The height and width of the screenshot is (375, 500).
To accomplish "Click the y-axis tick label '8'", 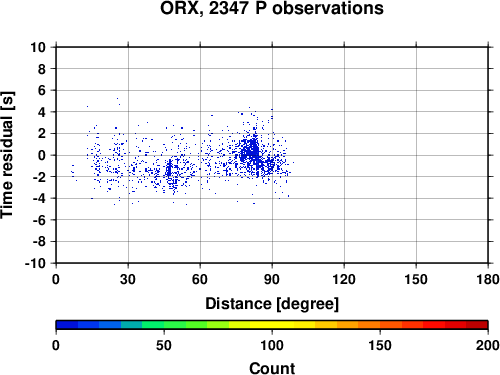I will [42, 69].
